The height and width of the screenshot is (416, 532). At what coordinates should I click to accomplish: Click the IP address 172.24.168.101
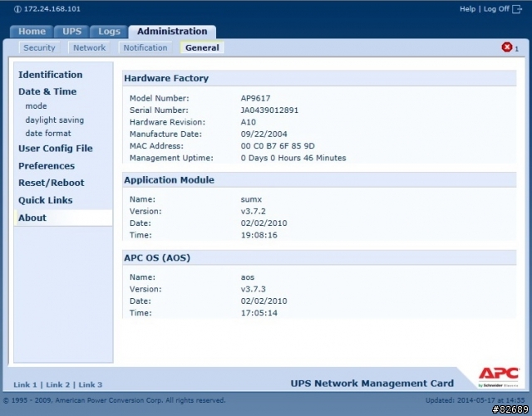pyautogui.click(x=52, y=9)
